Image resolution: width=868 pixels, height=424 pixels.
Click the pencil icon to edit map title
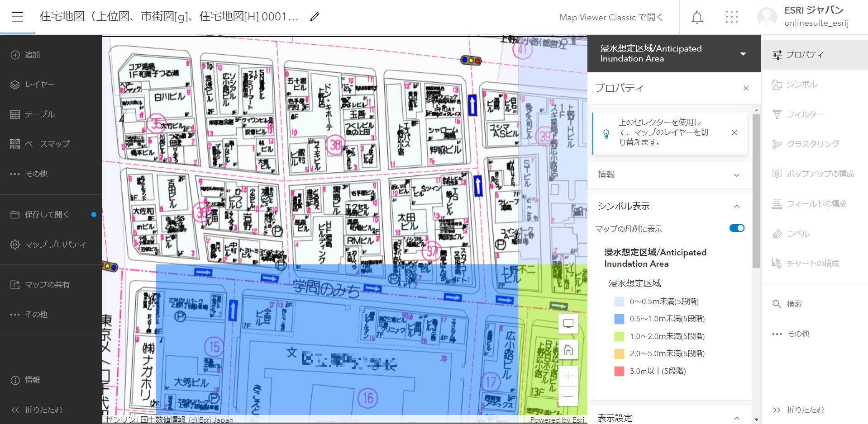pyautogui.click(x=315, y=17)
